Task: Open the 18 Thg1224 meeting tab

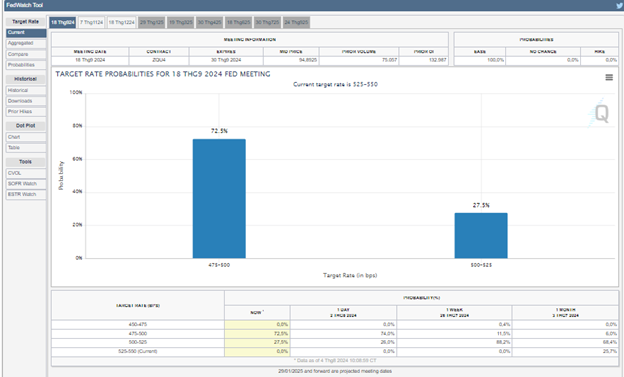Action: coord(121,22)
